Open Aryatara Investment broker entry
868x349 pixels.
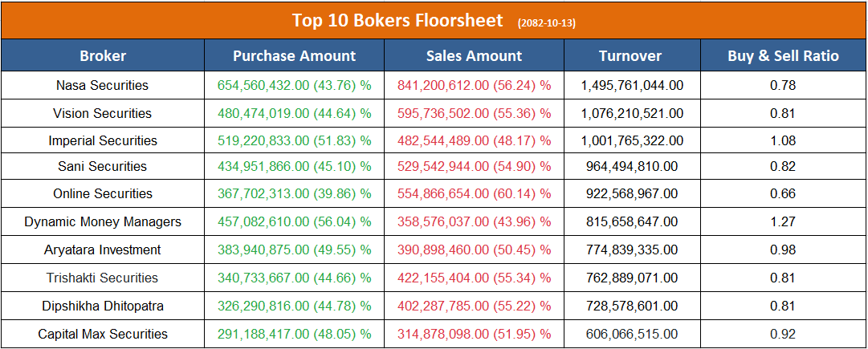coord(102,250)
